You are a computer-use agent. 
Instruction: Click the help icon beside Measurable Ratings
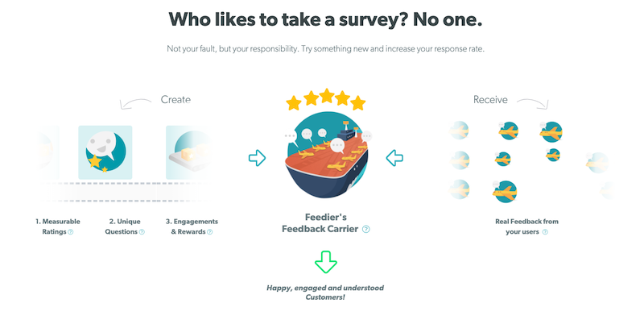click(x=71, y=232)
